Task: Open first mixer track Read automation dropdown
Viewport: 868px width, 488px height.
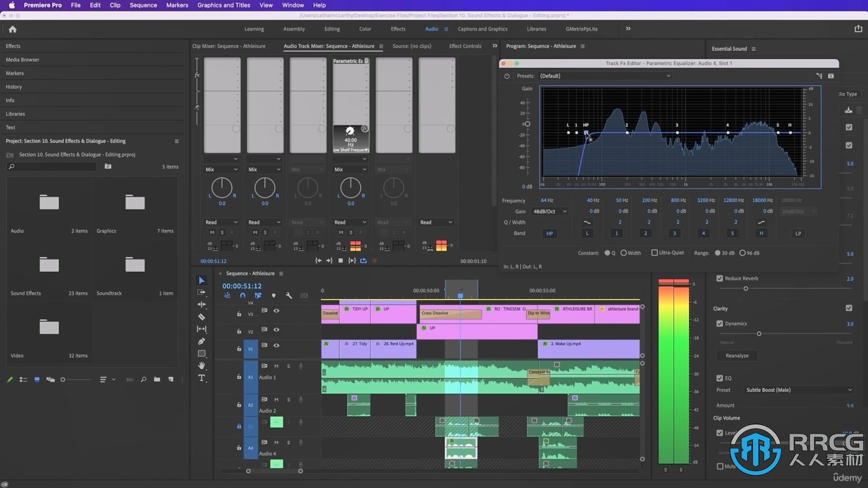Action: [222, 222]
